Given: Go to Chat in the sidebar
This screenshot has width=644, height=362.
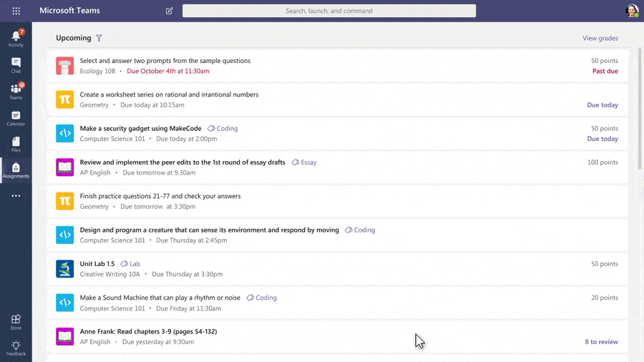Looking at the screenshot, I should point(16,65).
